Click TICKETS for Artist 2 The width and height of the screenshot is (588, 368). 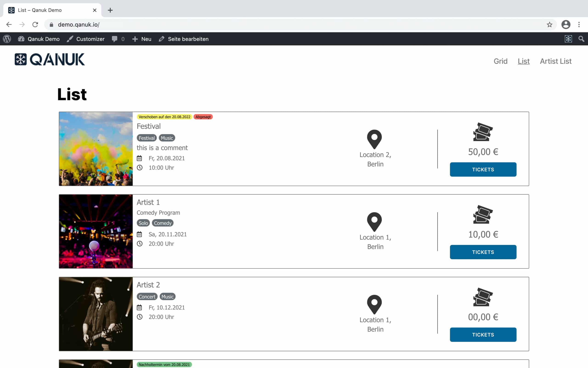(x=483, y=334)
